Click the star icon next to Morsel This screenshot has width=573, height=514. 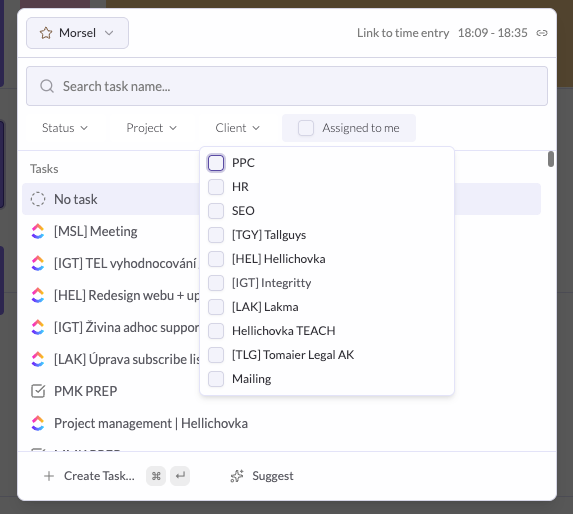pos(46,33)
